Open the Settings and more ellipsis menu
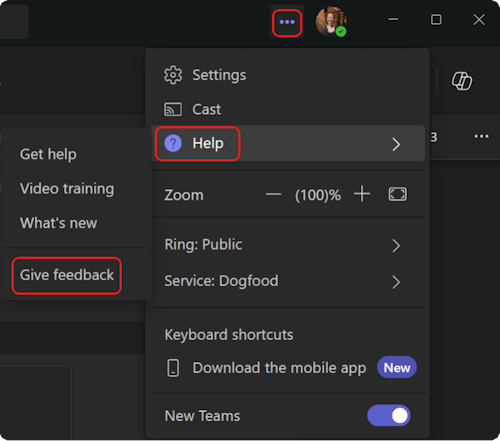Image resolution: width=500 pixels, height=441 pixels. click(287, 22)
